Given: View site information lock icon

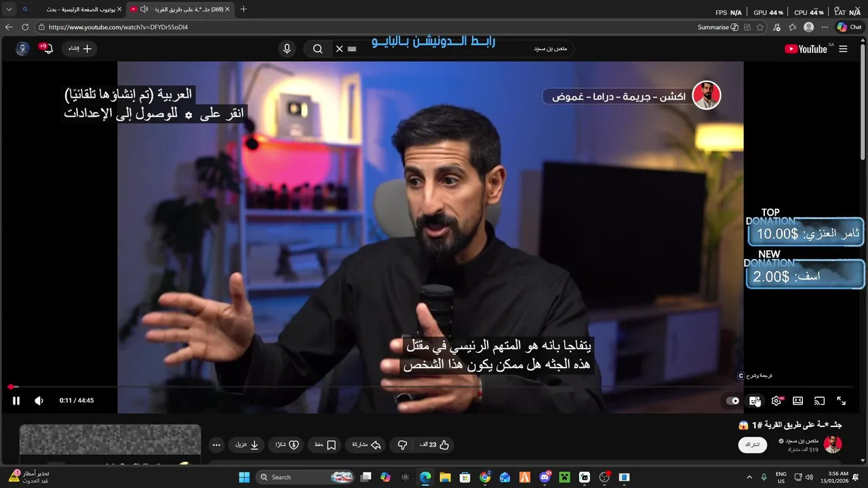Looking at the screenshot, I should (41, 27).
